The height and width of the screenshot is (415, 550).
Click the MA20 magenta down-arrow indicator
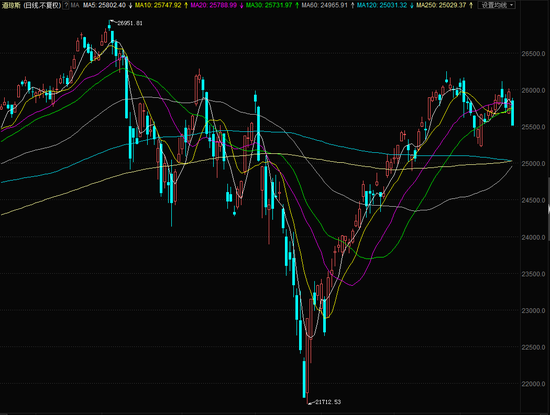coord(241,5)
